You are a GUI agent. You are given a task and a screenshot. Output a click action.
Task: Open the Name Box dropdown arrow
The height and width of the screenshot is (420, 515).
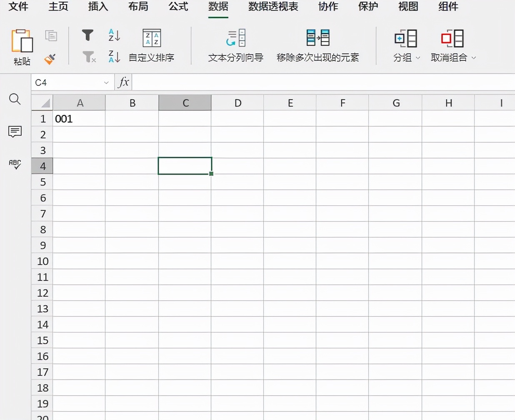[107, 82]
